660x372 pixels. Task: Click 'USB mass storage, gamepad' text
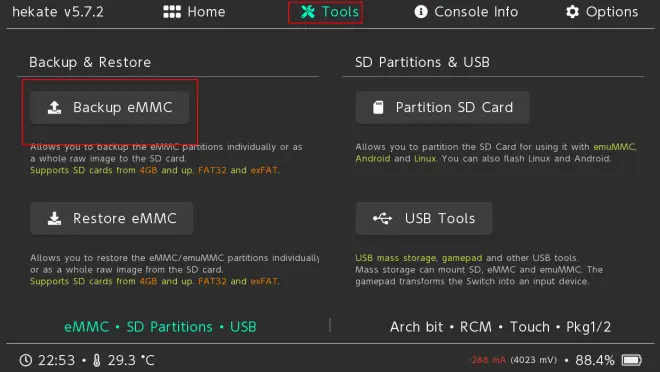[418, 258]
